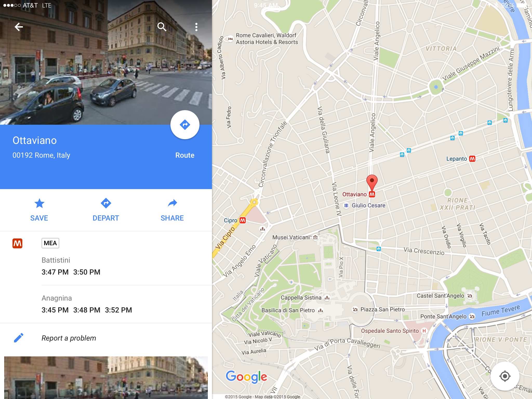Select the MEA metro line badge
532x399 pixels.
click(x=50, y=243)
